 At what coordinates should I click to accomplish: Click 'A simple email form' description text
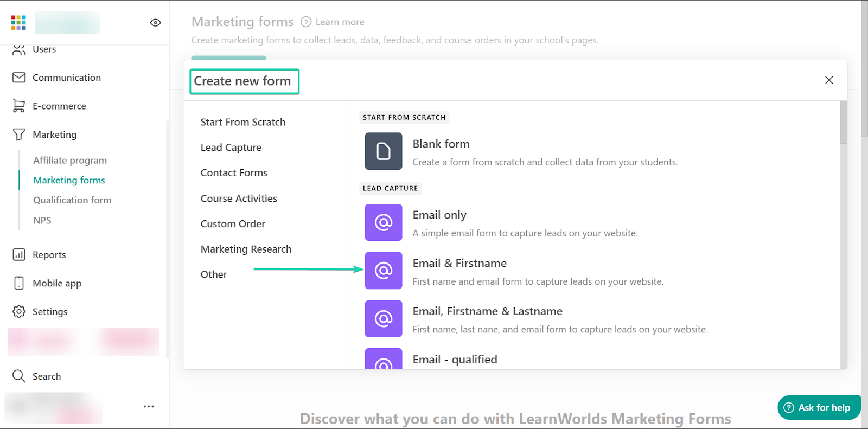click(x=525, y=233)
